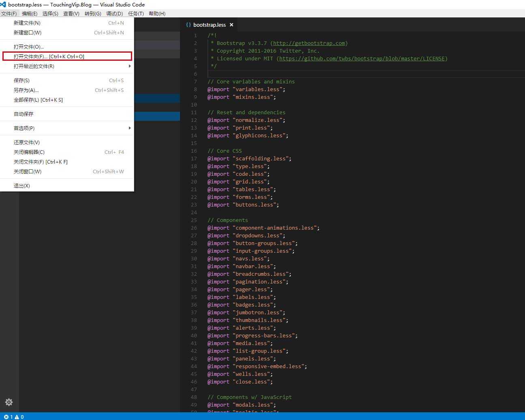
Task: Click the "buttons.less" import line
Action: pyautogui.click(x=243, y=205)
